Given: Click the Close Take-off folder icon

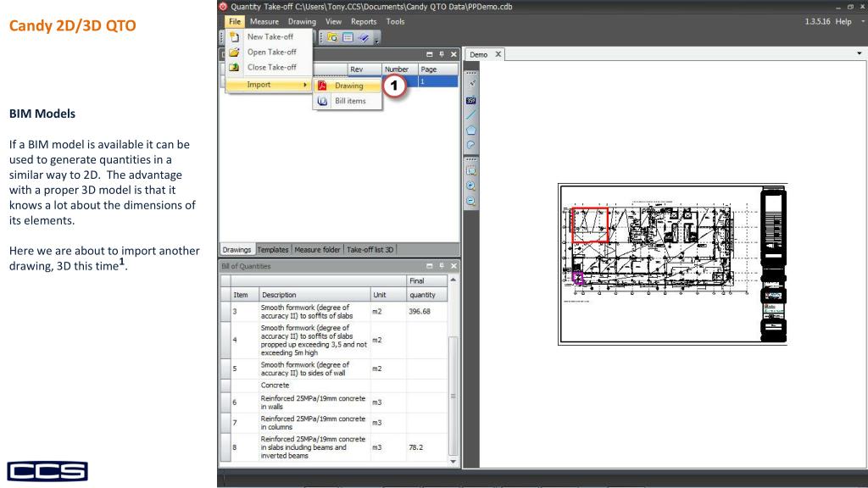Looking at the screenshot, I should pyautogui.click(x=235, y=67).
